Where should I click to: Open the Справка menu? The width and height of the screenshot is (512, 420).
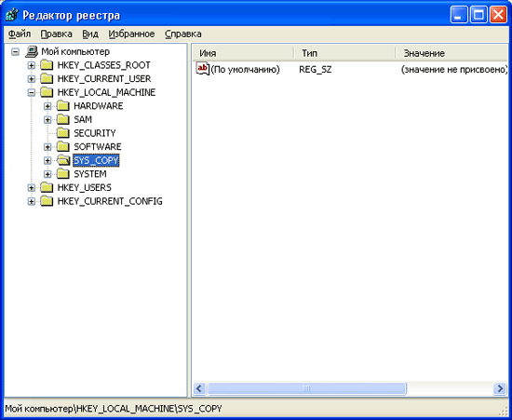tap(182, 34)
